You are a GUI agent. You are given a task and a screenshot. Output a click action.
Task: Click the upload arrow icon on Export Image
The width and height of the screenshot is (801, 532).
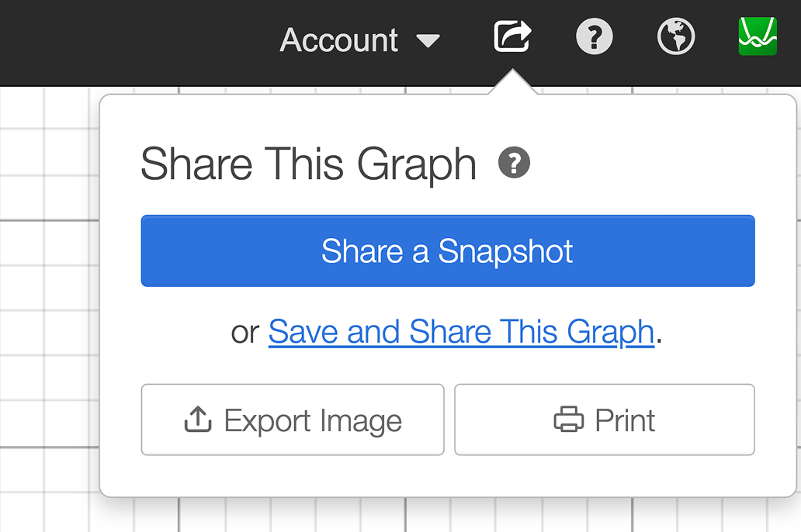[x=198, y=420]
